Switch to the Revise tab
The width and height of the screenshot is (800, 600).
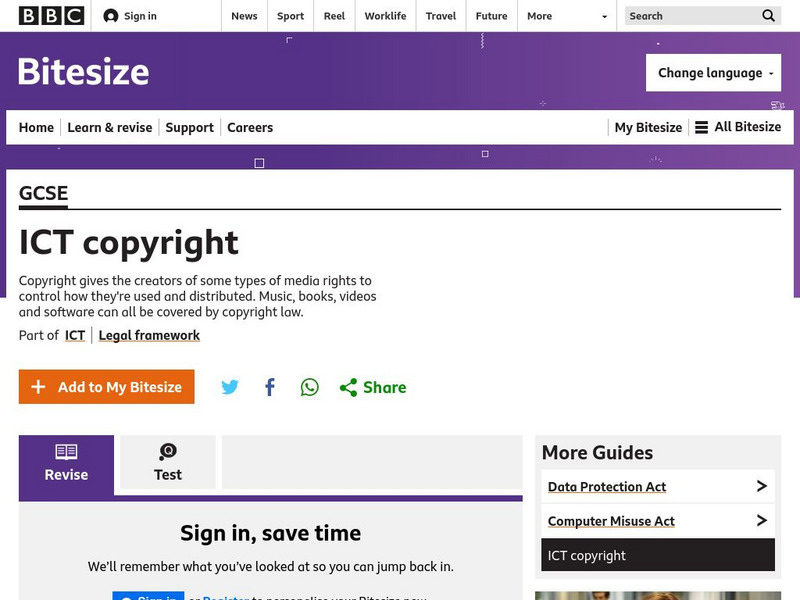tap(66, 465)
